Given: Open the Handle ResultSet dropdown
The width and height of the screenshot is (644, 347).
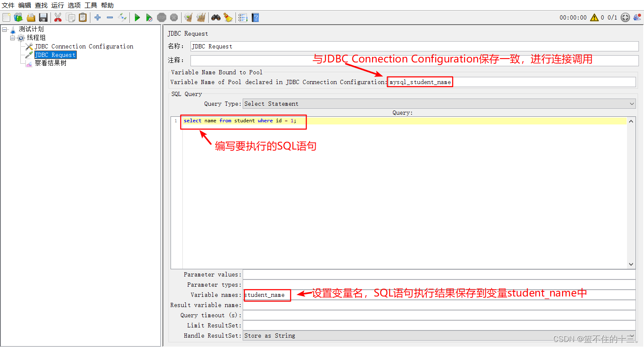Looking at the screenshot, I should point(440,336).
